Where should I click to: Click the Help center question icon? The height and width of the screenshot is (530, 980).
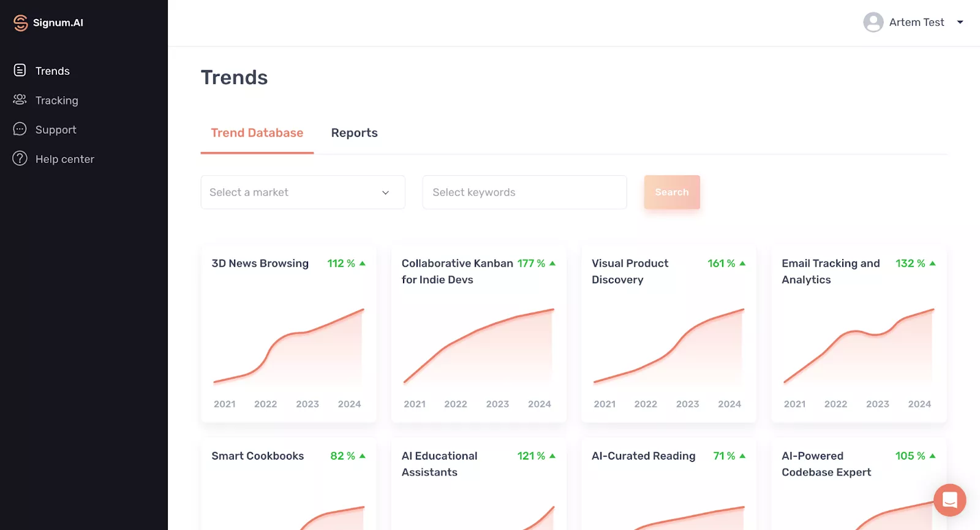click(20, 159)
